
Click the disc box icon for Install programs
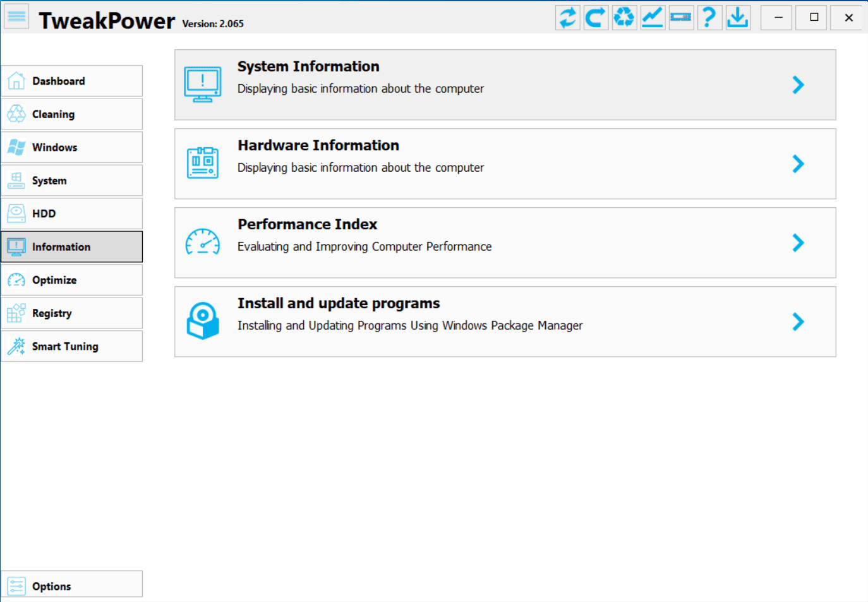(203, 320)
